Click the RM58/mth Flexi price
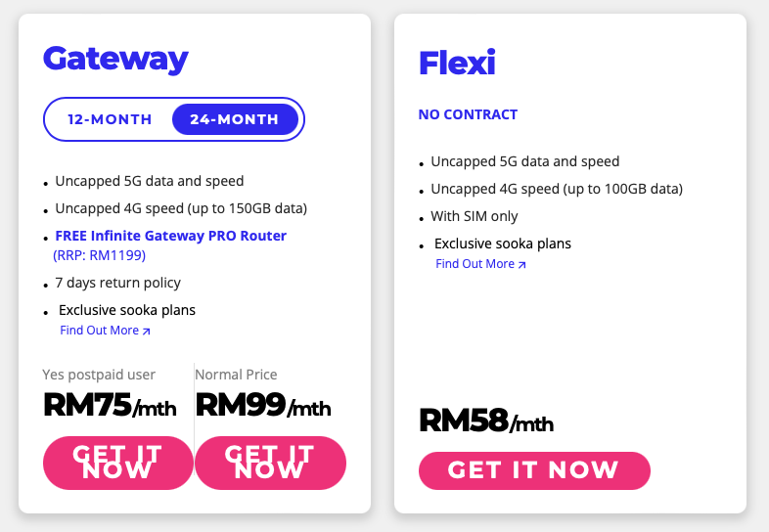769x532 pixels. pos(486,421)
